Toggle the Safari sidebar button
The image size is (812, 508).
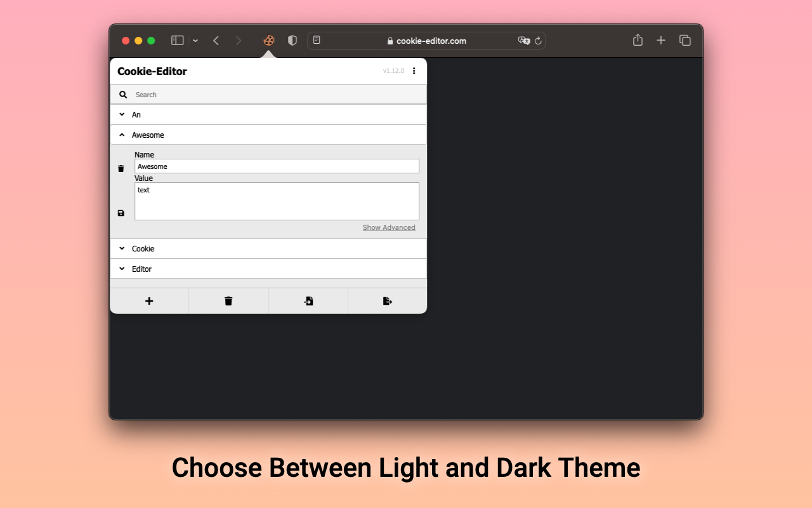[x=178, y=41]
